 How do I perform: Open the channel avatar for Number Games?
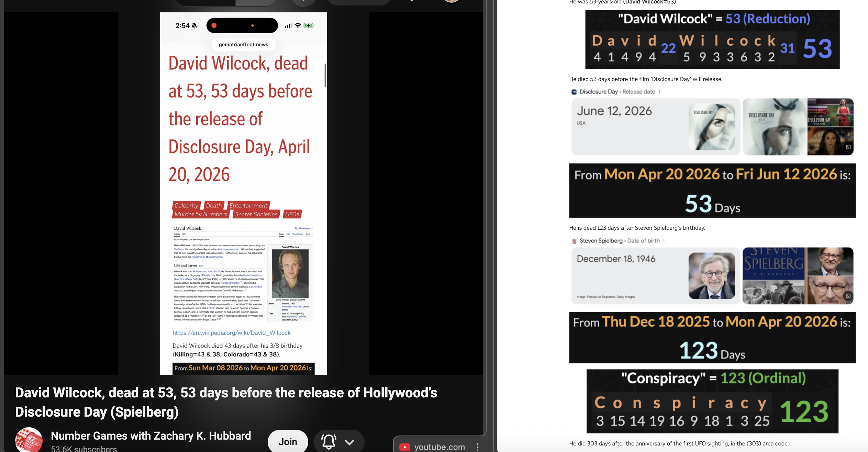coord(29,440)
